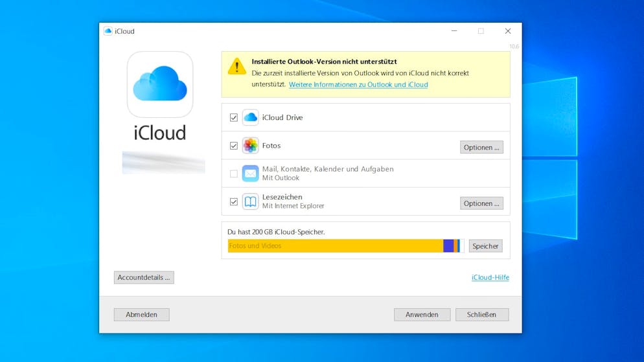Minimize the iCloud window

click(x=454, y=31)
